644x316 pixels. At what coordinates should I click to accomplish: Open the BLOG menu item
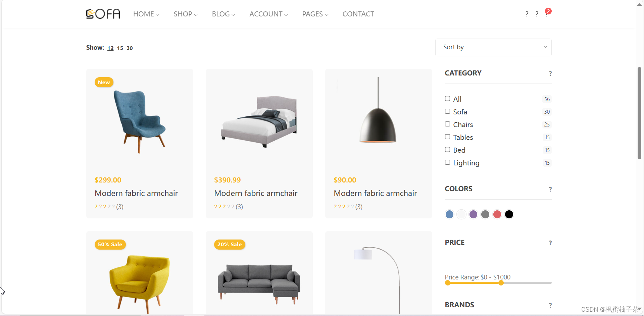point(224,14)
